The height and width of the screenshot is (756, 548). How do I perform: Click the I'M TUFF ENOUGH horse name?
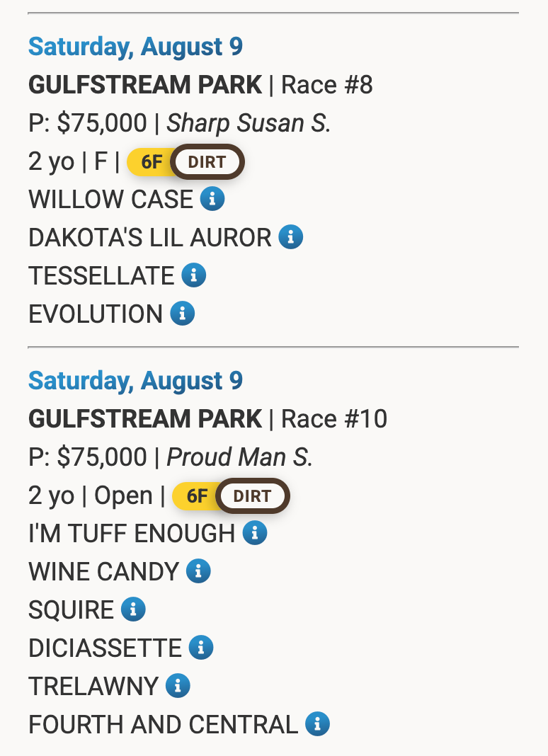coord(132,534)
